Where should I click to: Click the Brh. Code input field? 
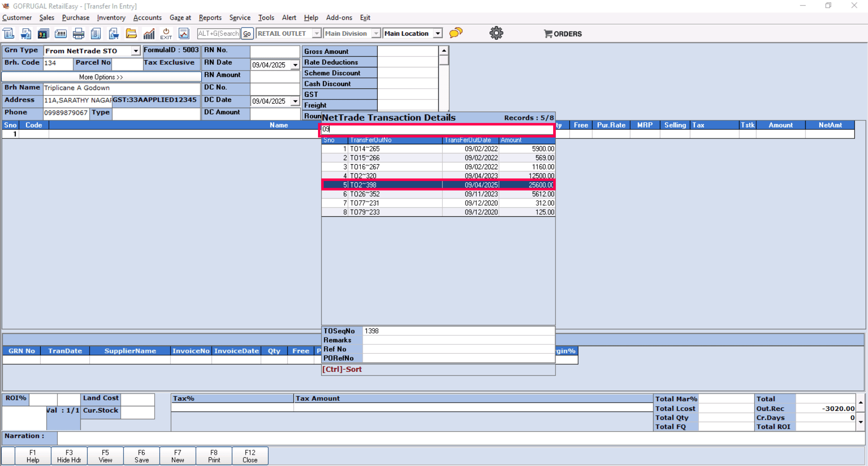58,63
